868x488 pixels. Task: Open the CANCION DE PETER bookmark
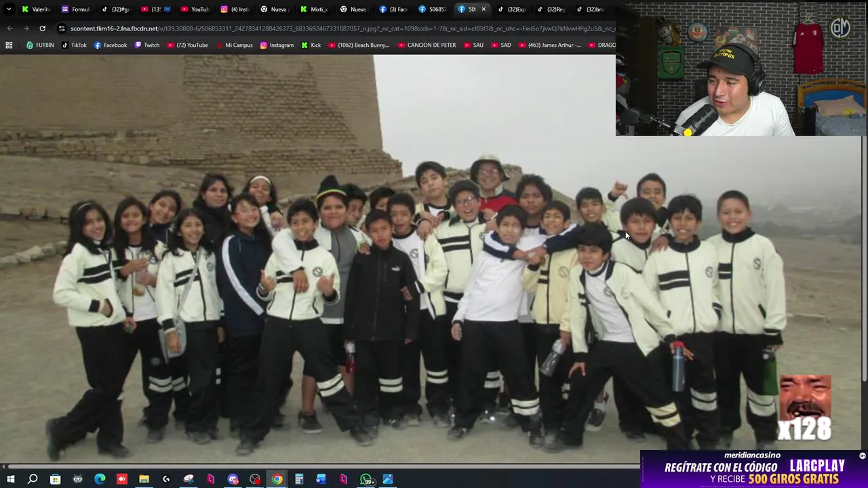[427, 45]
